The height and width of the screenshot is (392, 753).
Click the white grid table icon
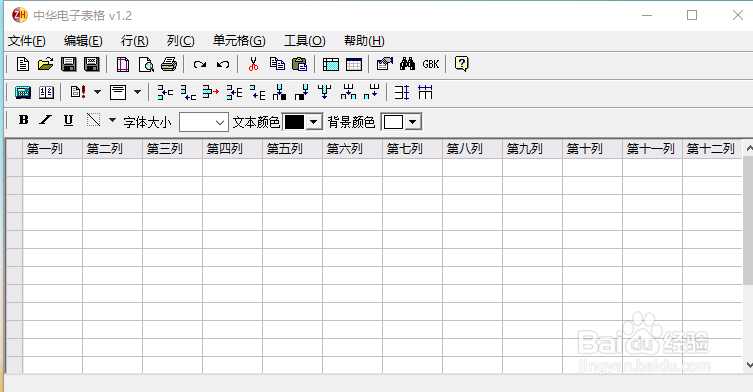coord(354,64)
